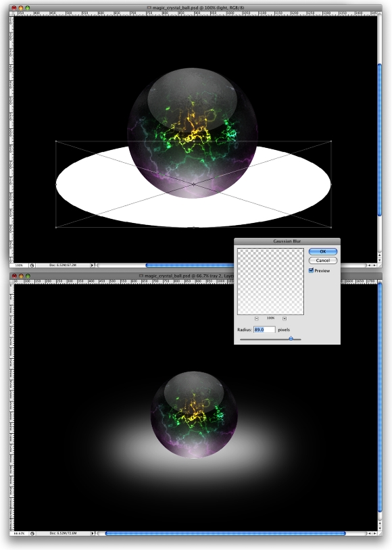Click the transform box's bottom-left corner handle
The image size is (392, 550).
[x=56, y=227]
